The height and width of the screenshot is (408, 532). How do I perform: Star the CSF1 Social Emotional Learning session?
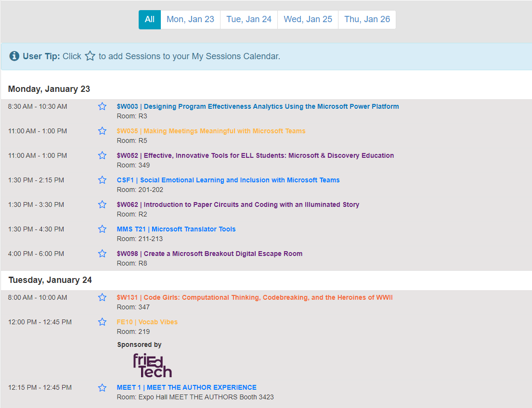click(102, 180)
